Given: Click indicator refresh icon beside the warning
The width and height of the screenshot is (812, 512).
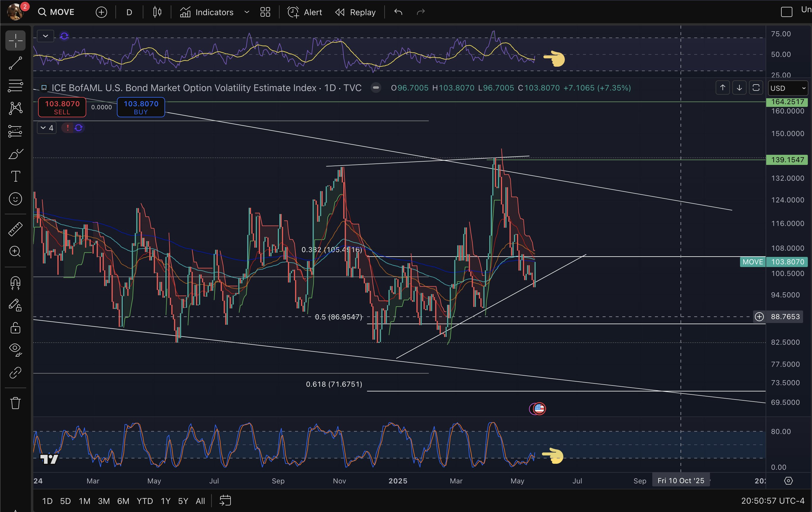Looking at the screenshot, I should click(x=79, y=128).
